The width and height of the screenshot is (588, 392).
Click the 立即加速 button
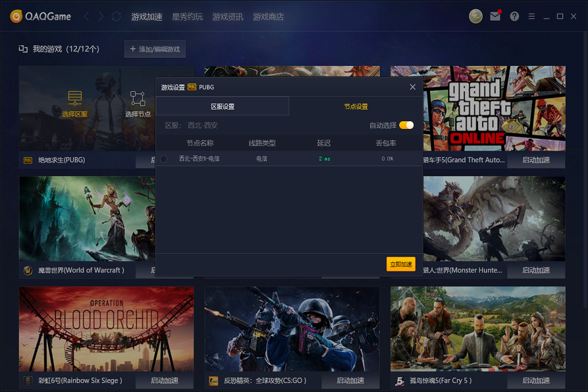(x=401, y=264)
